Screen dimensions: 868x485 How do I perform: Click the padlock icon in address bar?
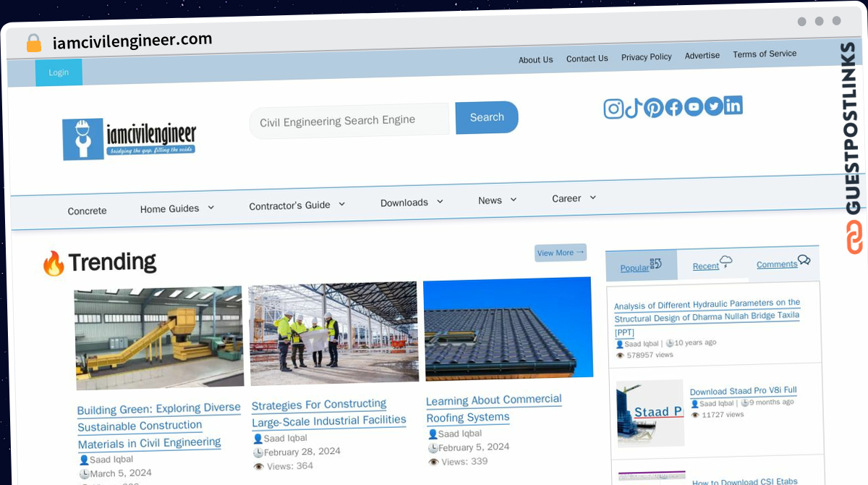(x=33, y=43)
